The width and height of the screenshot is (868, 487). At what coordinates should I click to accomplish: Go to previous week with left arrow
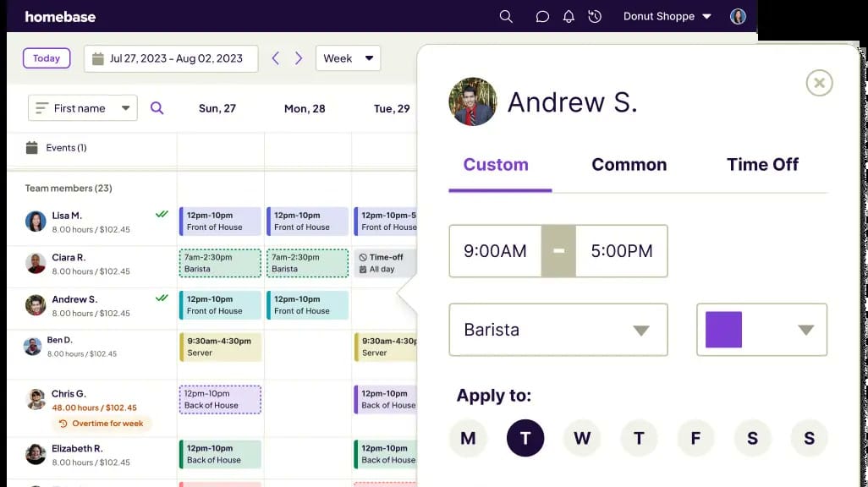tap(276, 58)
